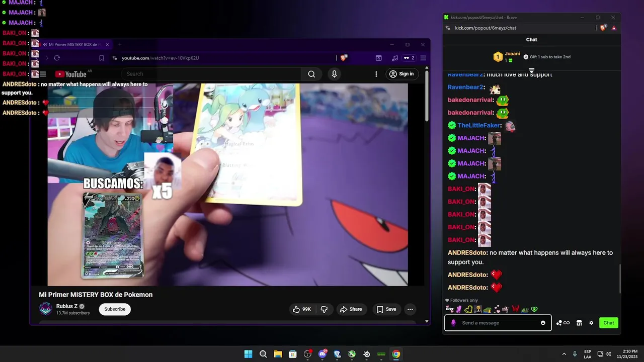Click the Kick chat scrollbar thumb
Viewport: 644px width, 362px height.
pos(620,279)
